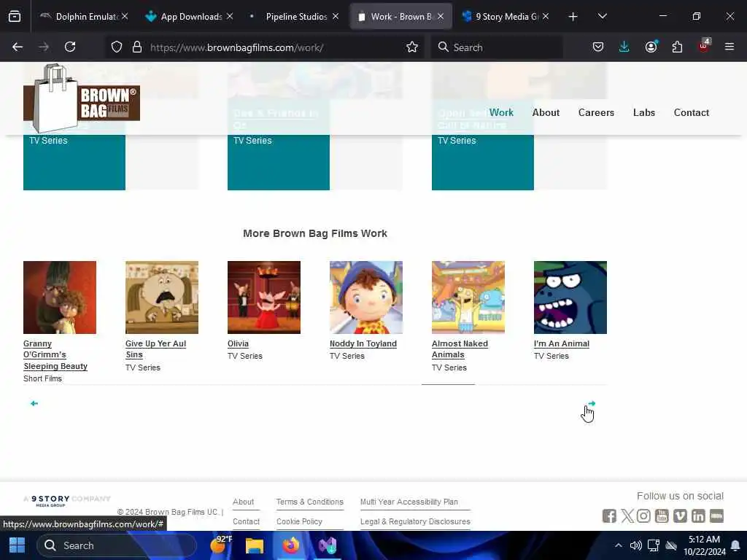Show hidden system tray icons

coord(618,545)
